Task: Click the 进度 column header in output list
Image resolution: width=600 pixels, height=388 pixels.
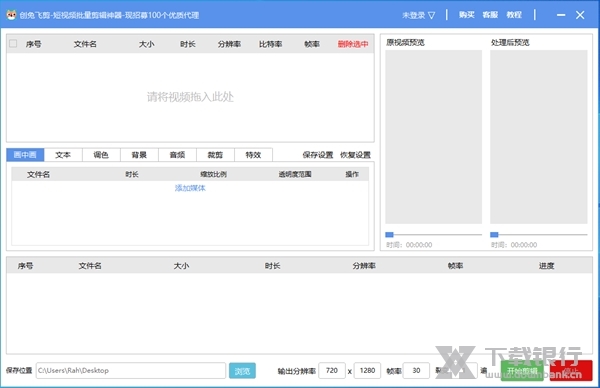Action: click(x=546, y=266)
